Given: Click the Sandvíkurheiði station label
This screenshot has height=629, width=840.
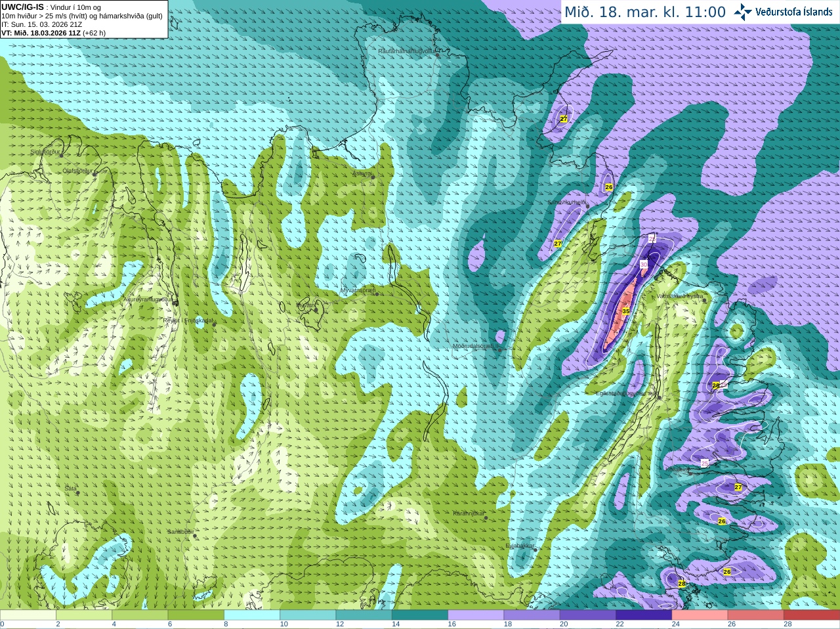Looking at the screenshot, I should click(x=567, y=202).
